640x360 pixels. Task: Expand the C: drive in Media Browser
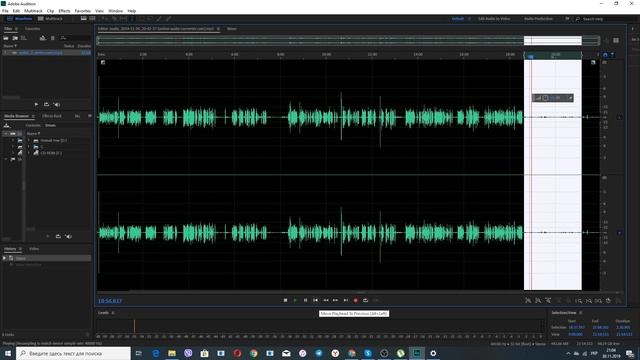coord(29,147)
